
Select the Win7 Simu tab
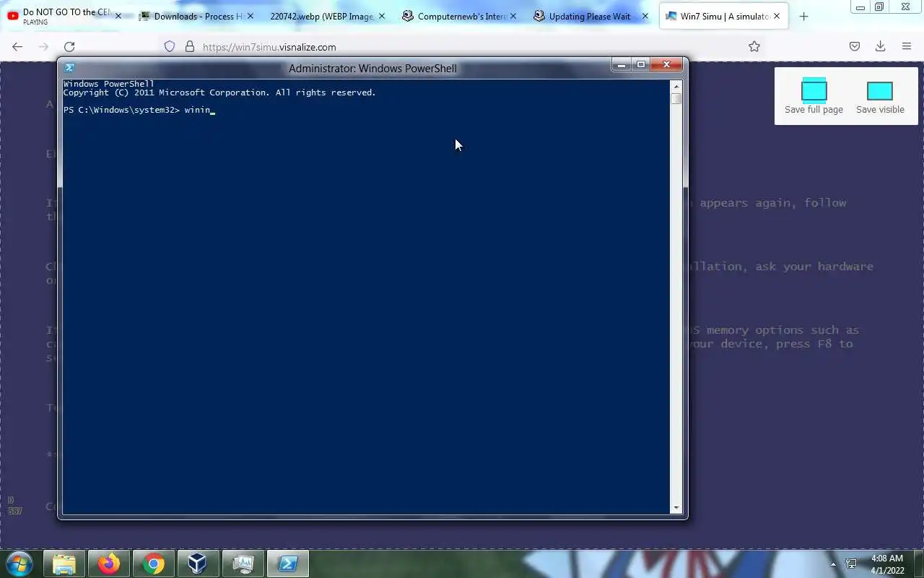724,16
